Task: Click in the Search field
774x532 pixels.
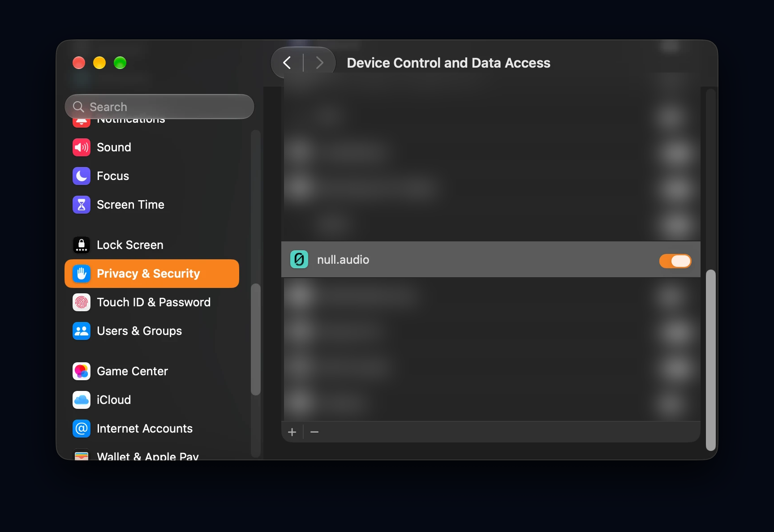Action: 159,107
